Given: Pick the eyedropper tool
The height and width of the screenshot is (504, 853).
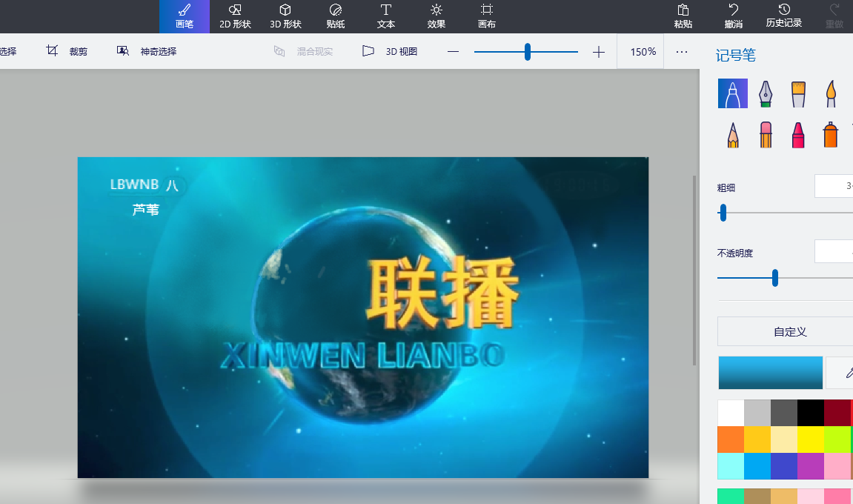Looking at the screenshot, I should [x=840, y=373].
